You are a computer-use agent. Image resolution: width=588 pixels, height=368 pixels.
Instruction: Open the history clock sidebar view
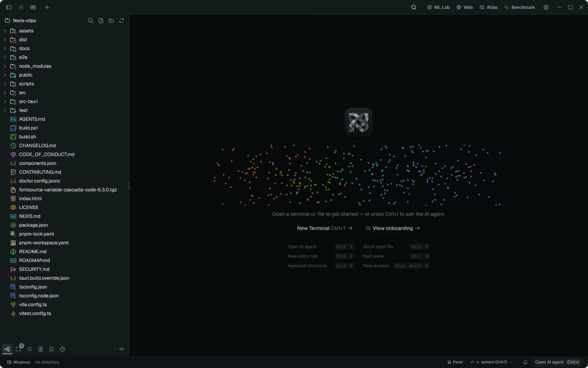(x=62, y=349)
